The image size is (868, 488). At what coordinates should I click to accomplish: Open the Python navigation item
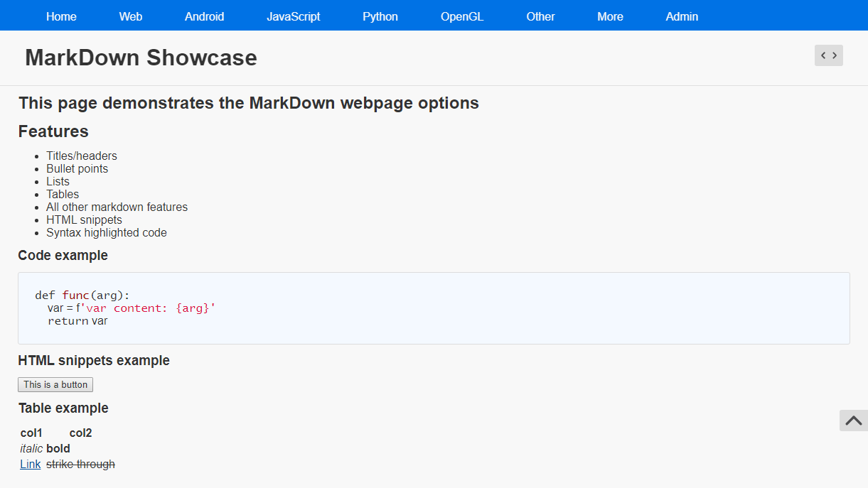click(x=380, y=16)
